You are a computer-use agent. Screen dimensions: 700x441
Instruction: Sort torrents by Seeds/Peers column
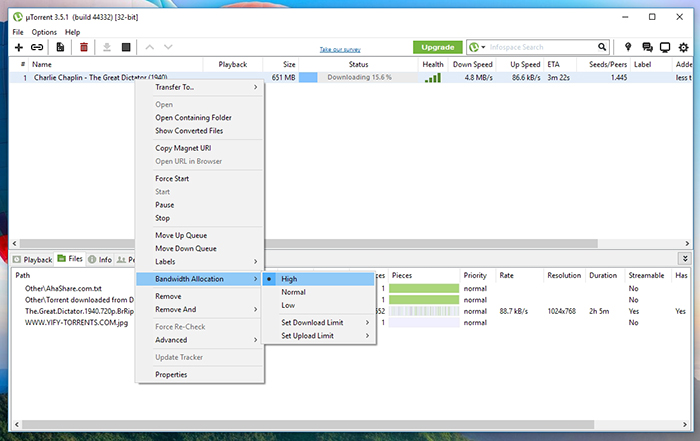pos(608,64)
